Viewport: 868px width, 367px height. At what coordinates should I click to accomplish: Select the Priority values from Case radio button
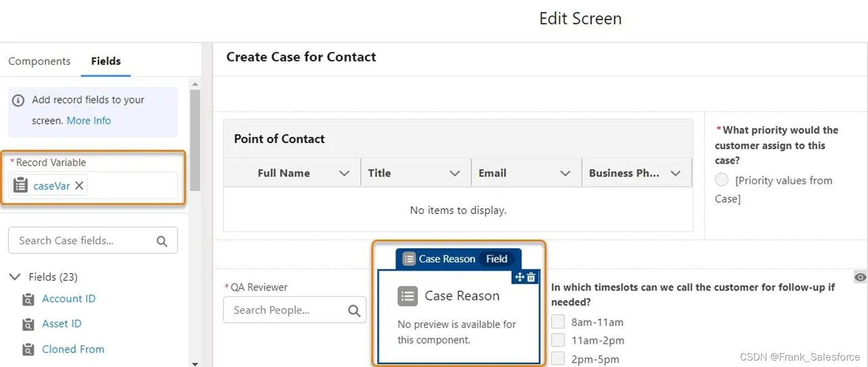click(x=722, y=180)
